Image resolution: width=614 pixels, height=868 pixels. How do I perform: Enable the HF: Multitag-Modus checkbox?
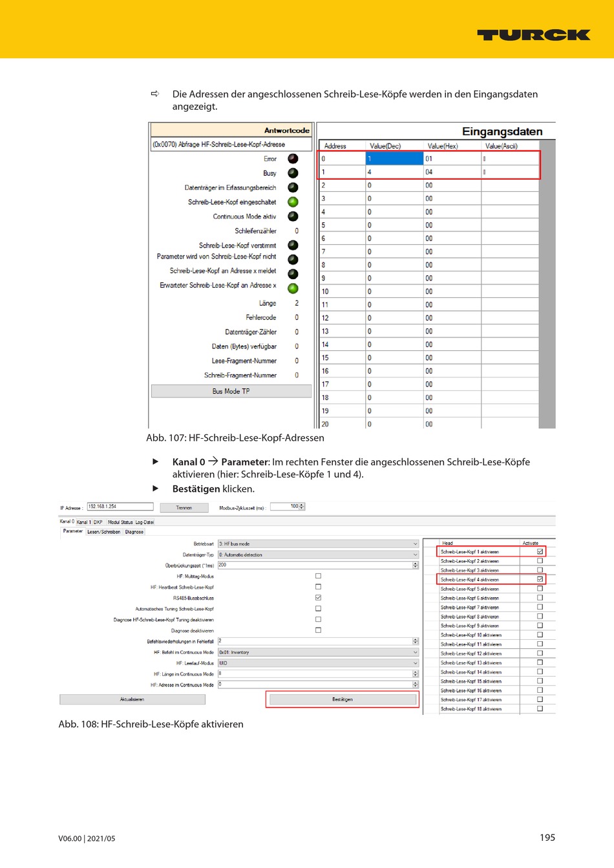(x=318, y=576)
